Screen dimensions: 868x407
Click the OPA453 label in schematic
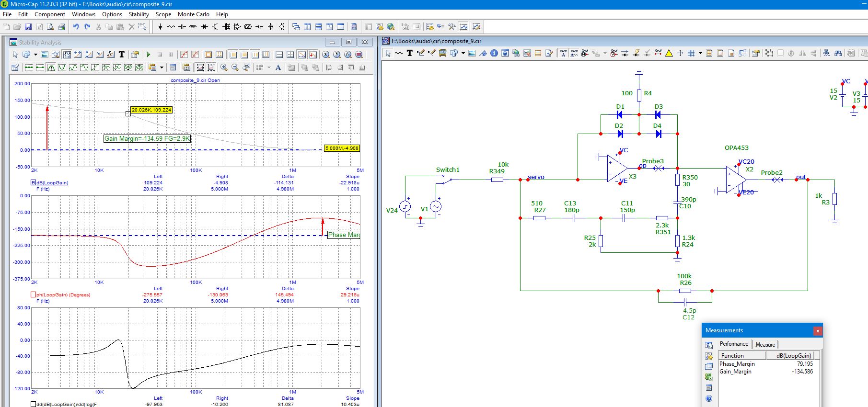click(737, 148)
